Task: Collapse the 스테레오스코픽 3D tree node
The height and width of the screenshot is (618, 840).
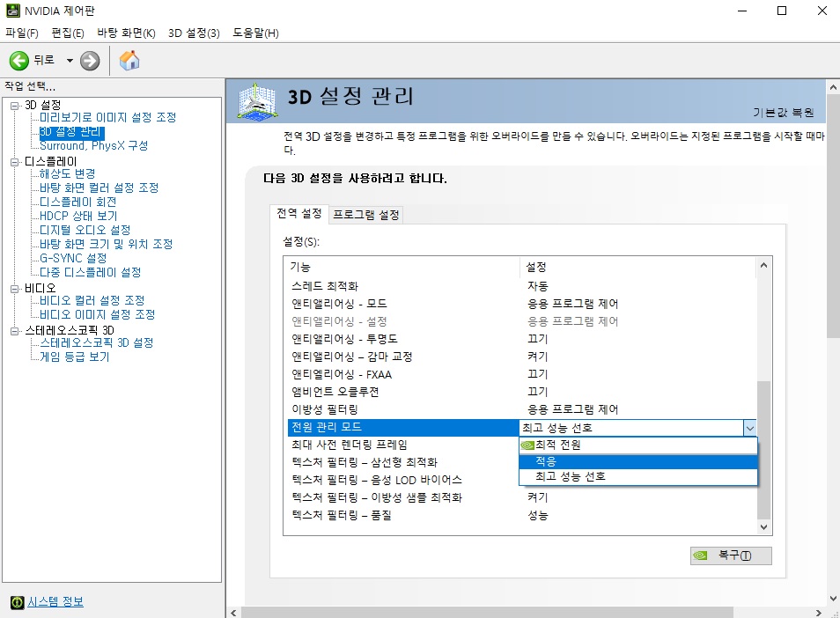Action: click(14, 331)
